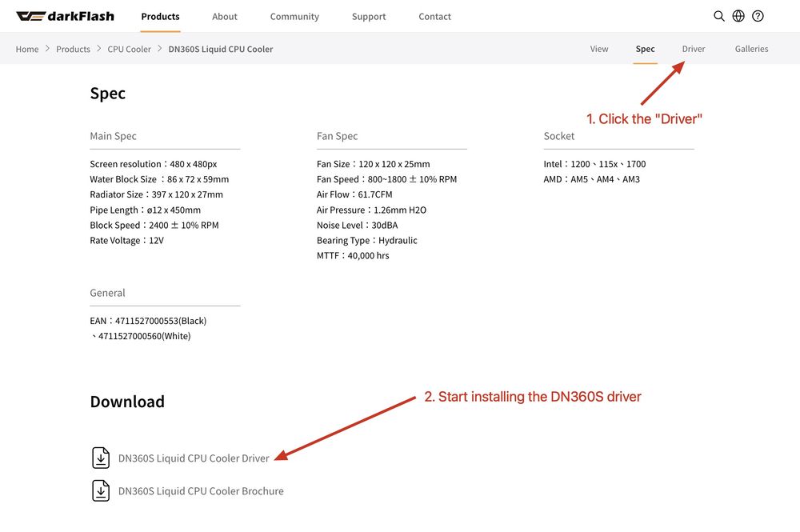Click 'MTTF：40,000 hrs'
The height and width of the screenshot is (532, 800).
click(x=353, y=255)
